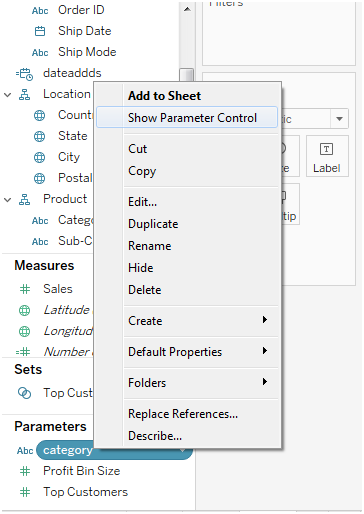
Task: Open the Create submenu
Action: [200, 321]
